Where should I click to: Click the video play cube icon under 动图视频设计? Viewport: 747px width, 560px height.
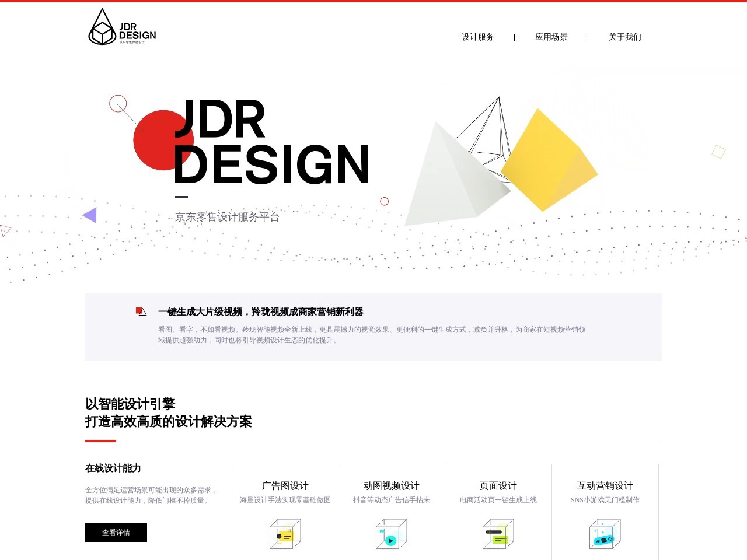click(392, 534)
